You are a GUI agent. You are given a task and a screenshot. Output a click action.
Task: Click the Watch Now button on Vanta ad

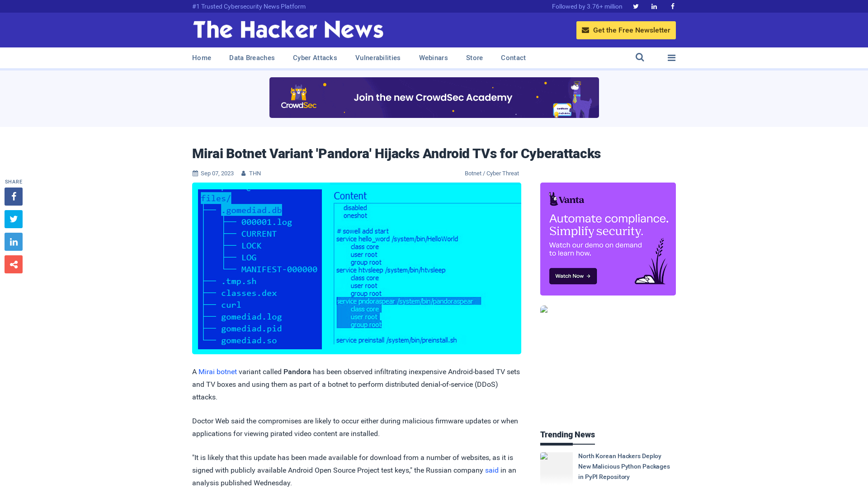point(573,276)
